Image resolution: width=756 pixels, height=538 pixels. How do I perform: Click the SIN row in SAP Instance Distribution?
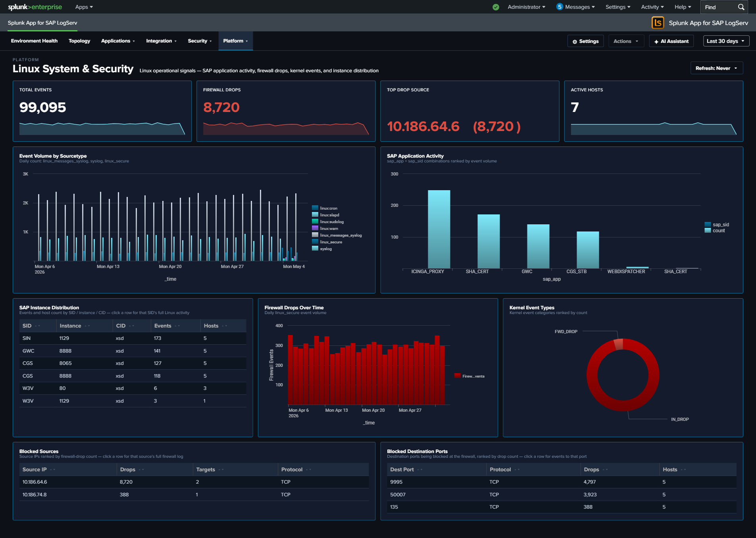click(x=133, y=338)
